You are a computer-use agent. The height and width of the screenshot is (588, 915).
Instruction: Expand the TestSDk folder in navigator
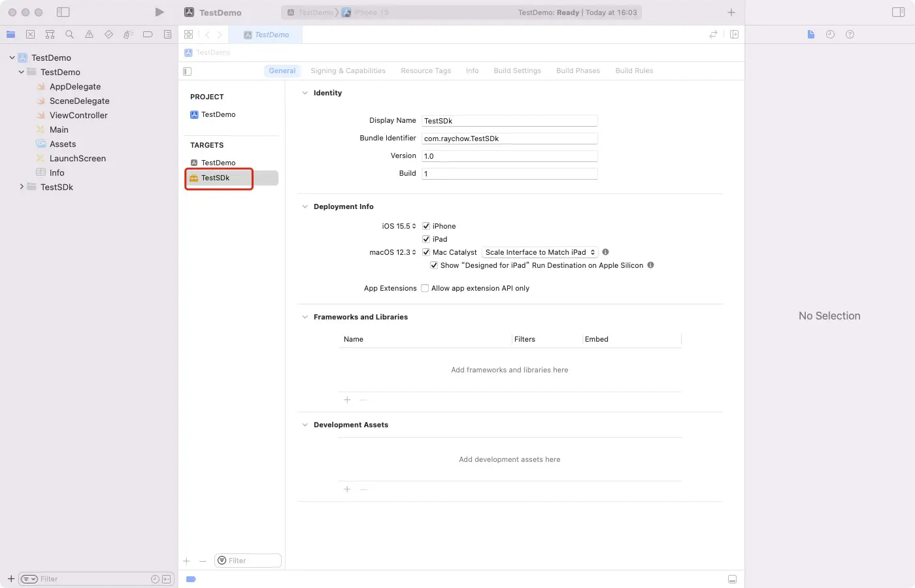[22, 187]
